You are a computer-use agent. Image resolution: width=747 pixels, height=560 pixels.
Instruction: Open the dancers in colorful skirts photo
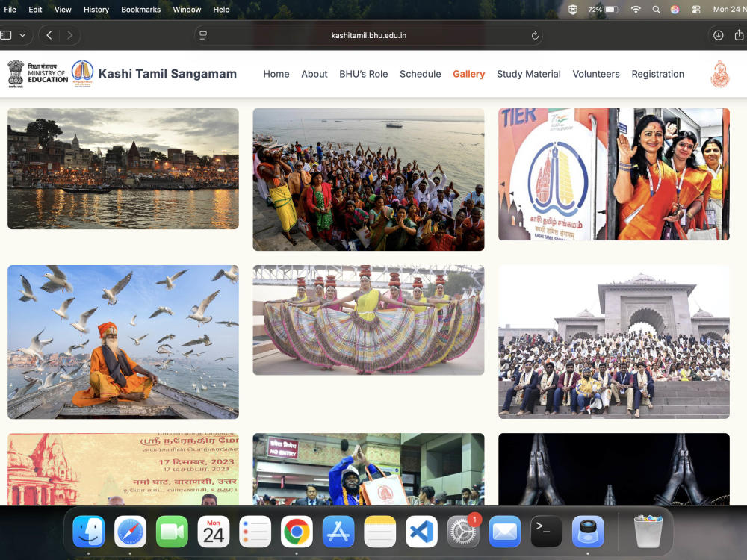pyautogui.click(x=369, y=320)
